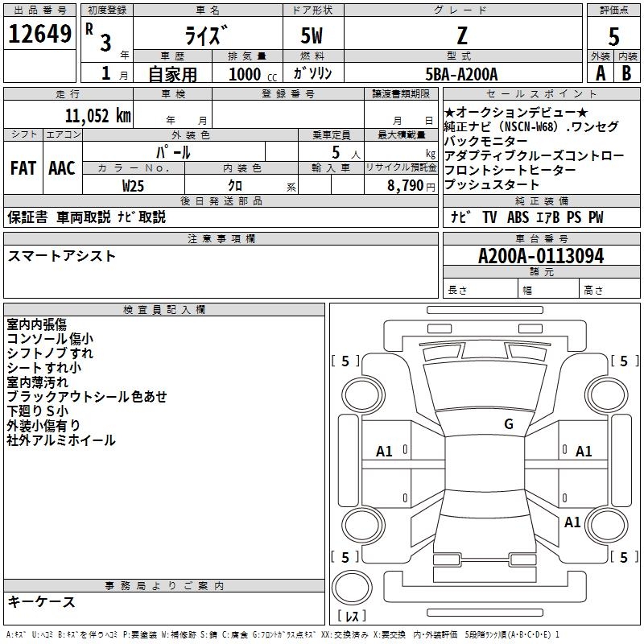Select the chassis number A200A-0113094
Viewport: 644px width, 644px height.
(541, 256)
